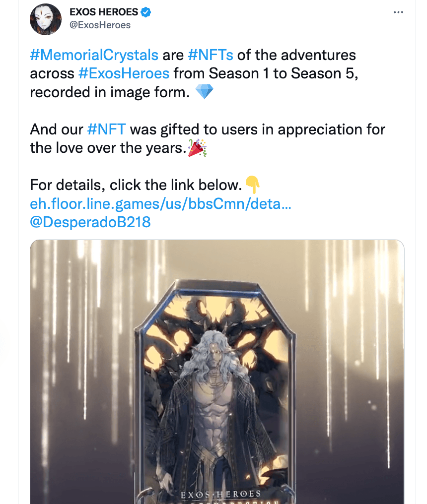
Task: Click the EXOS HEROES profile avatar
Action: (x=45, y=19)
